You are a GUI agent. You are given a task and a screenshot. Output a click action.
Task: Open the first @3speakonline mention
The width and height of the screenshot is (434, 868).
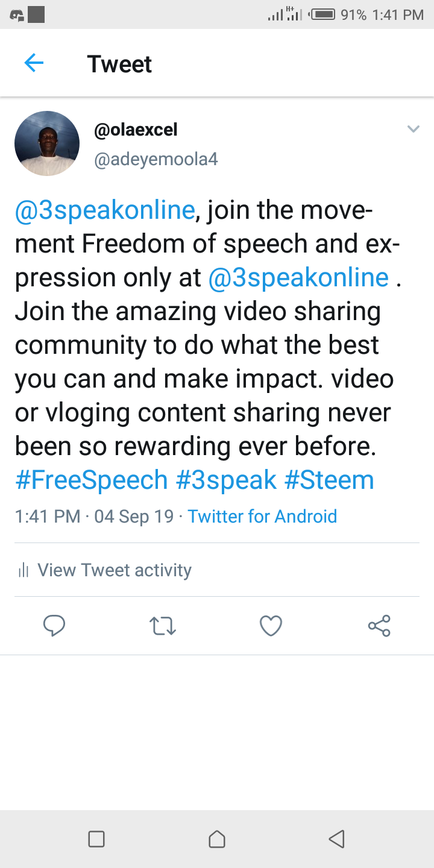coord(105,211)
